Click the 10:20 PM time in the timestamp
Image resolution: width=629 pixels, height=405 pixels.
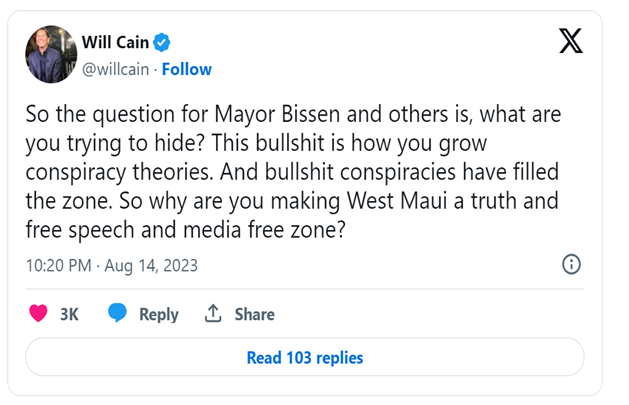click(x=60, y=265)
